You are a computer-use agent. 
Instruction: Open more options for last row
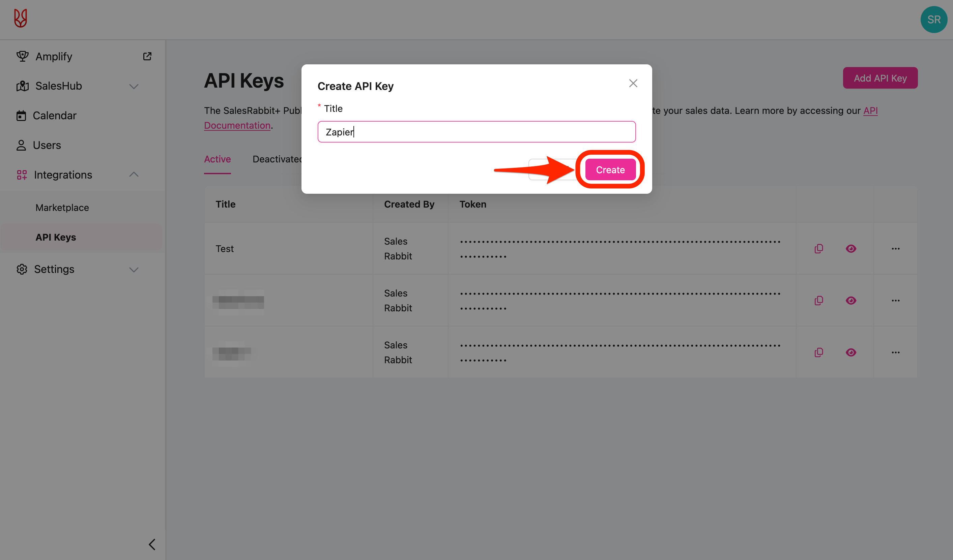tap(895, 352)
